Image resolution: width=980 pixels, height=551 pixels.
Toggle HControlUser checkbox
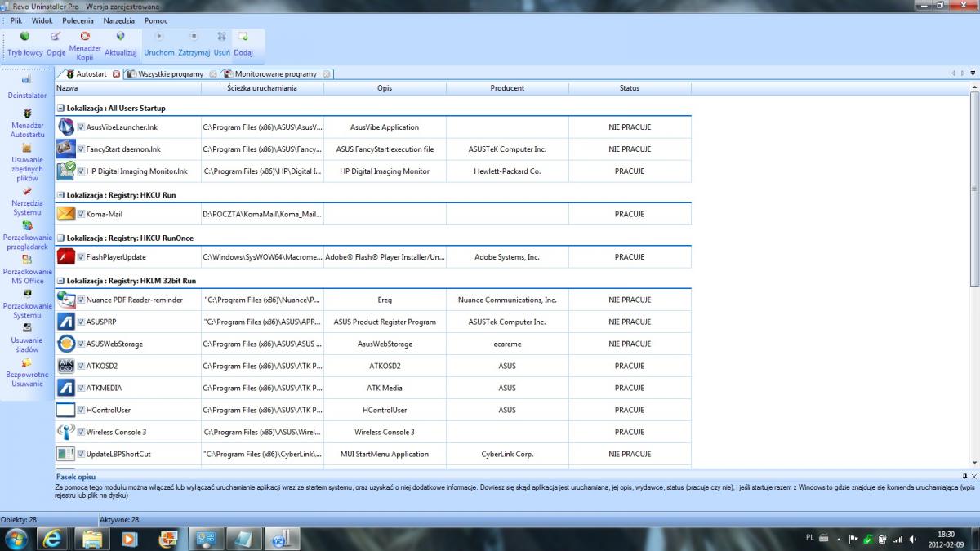coord(81,410)
